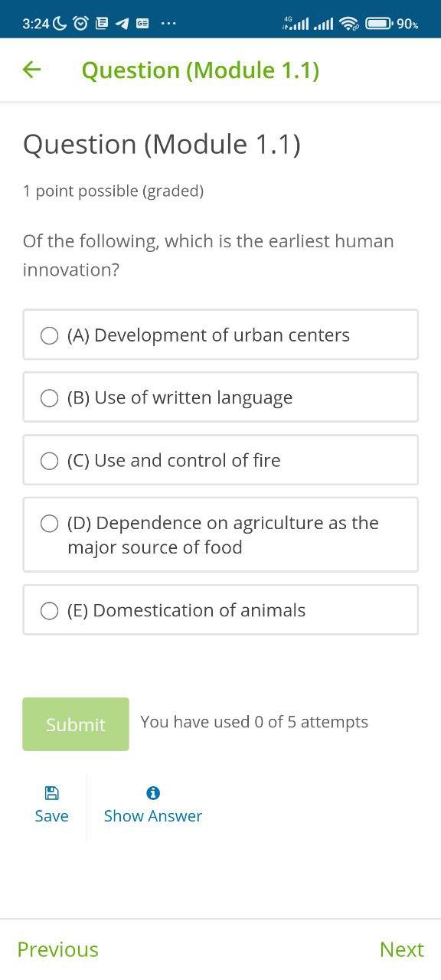Click the Save text label

[51, 816]
